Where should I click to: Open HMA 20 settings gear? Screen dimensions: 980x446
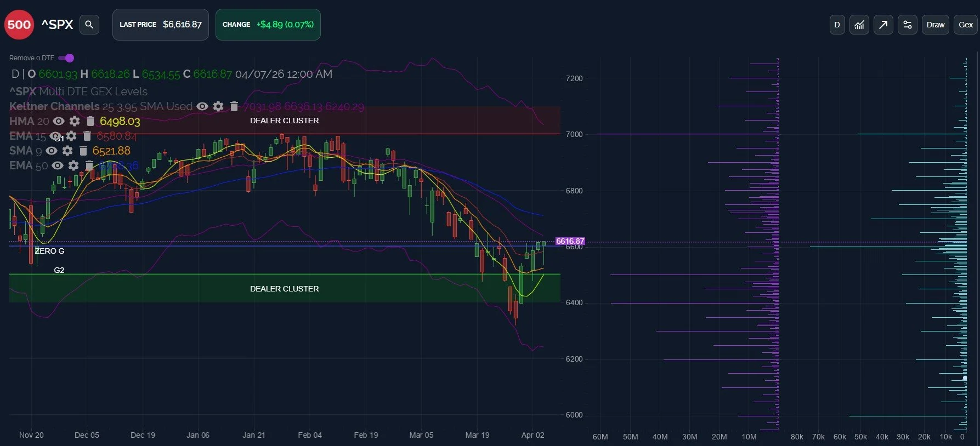coord(75,121)
